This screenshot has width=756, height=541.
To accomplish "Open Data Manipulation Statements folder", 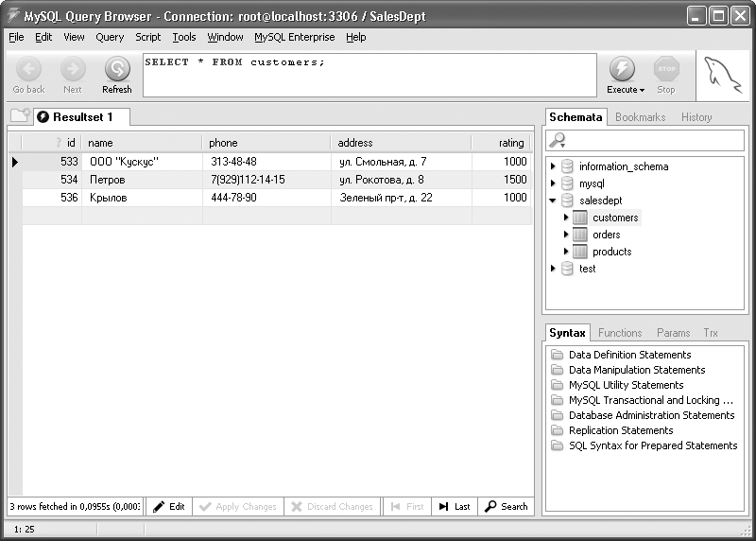I will click(636, 370).
